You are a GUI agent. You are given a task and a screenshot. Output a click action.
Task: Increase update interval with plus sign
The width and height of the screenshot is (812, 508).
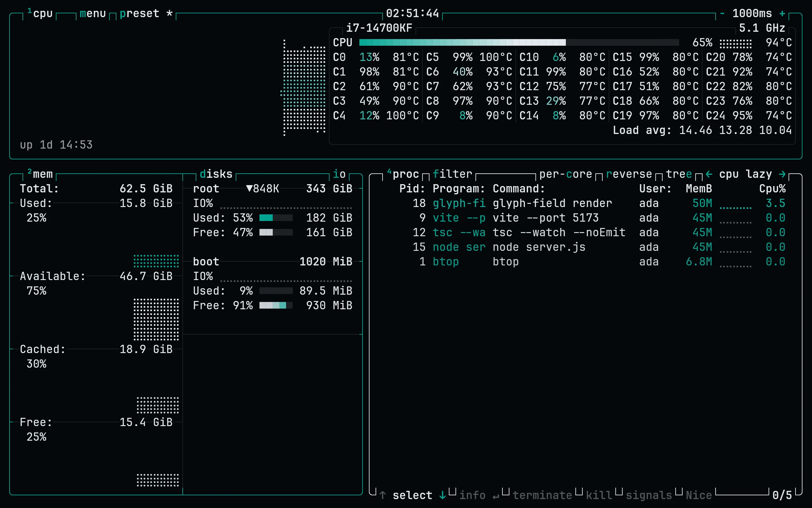click(782, 13)
